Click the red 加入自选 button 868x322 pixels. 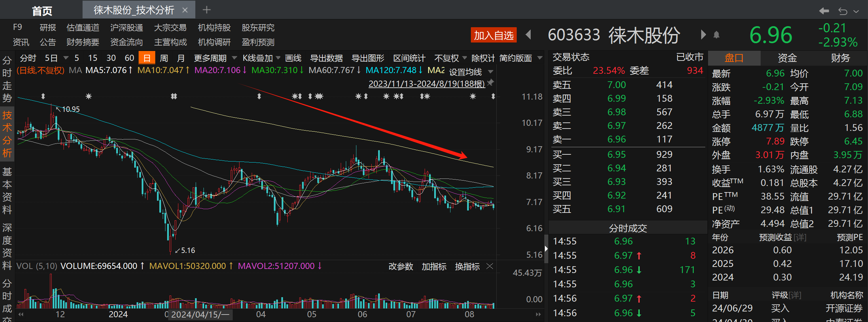tap(493, 35)
